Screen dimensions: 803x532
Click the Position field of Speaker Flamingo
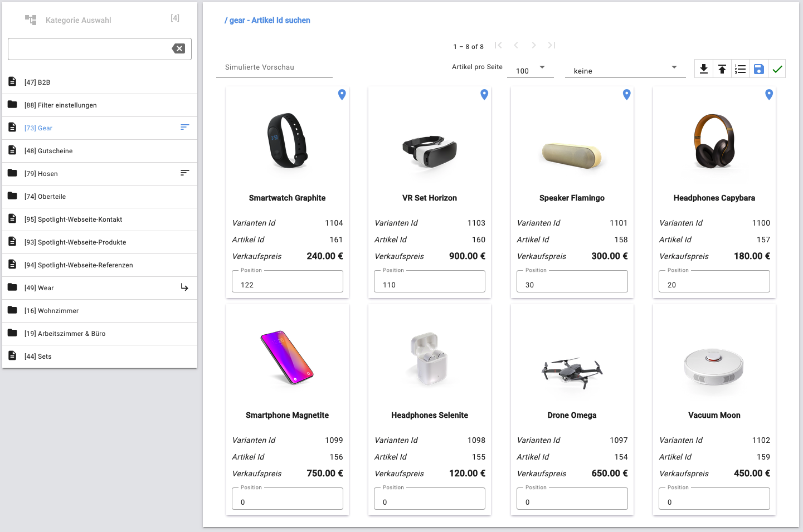coord(572,281)
